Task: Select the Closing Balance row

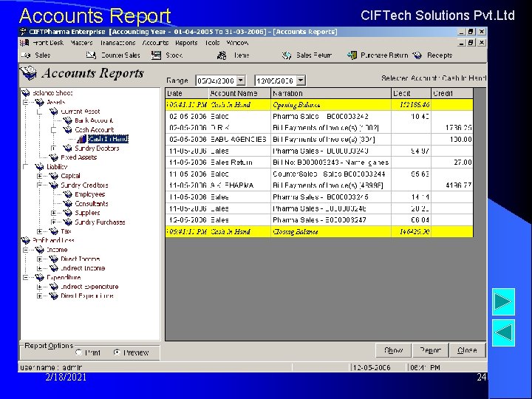Action: point(319,232)
